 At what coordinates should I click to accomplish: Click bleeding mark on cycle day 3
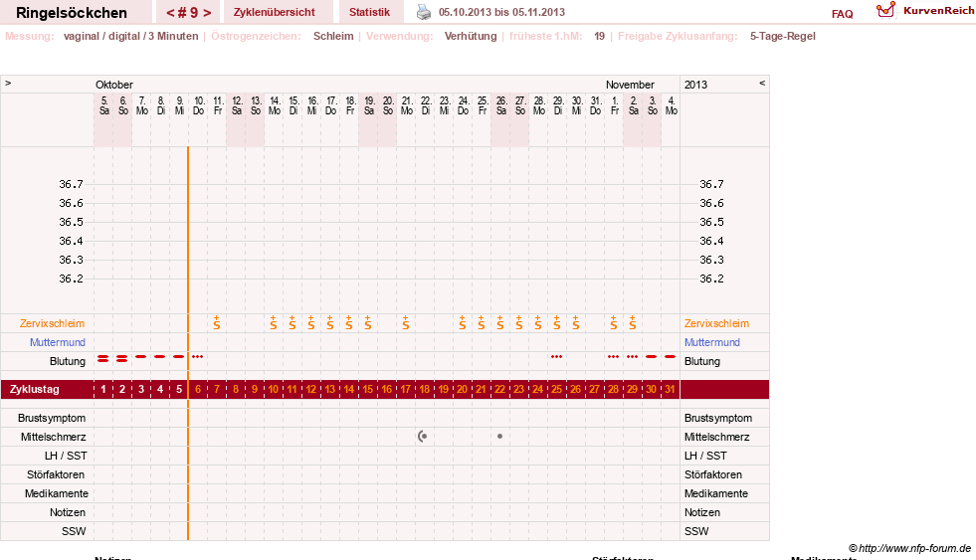tap(140, 356)
